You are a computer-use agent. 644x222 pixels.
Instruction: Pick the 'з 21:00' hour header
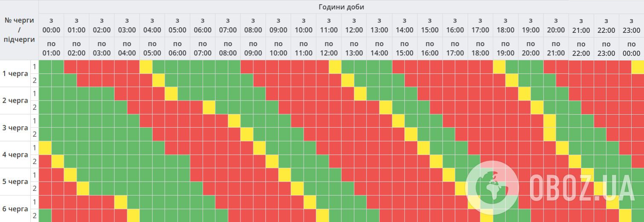[581, 26]
